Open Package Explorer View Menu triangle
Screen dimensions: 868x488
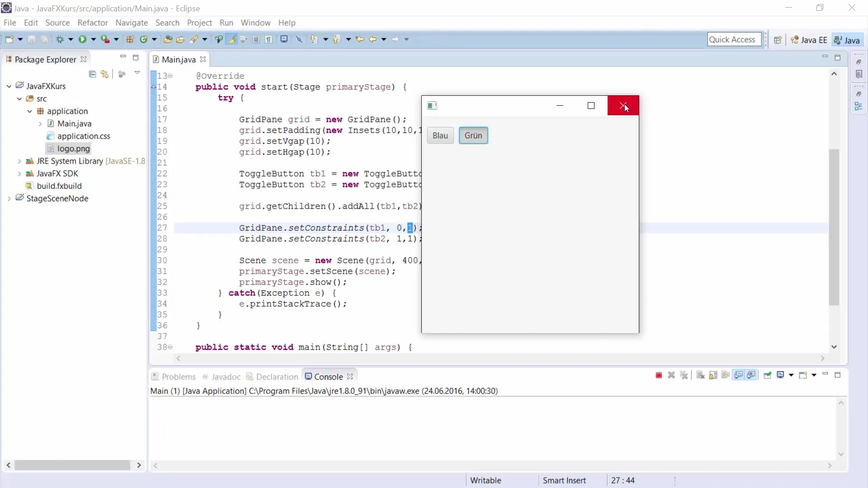coord(137,73)
